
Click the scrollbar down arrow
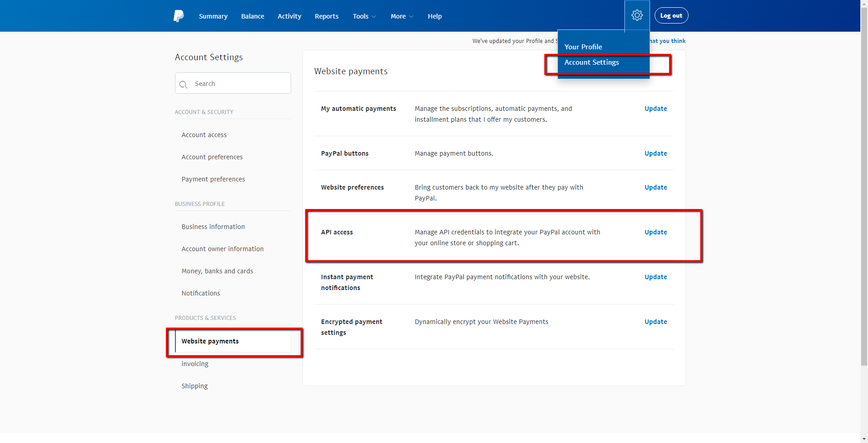tap(864, 439)
